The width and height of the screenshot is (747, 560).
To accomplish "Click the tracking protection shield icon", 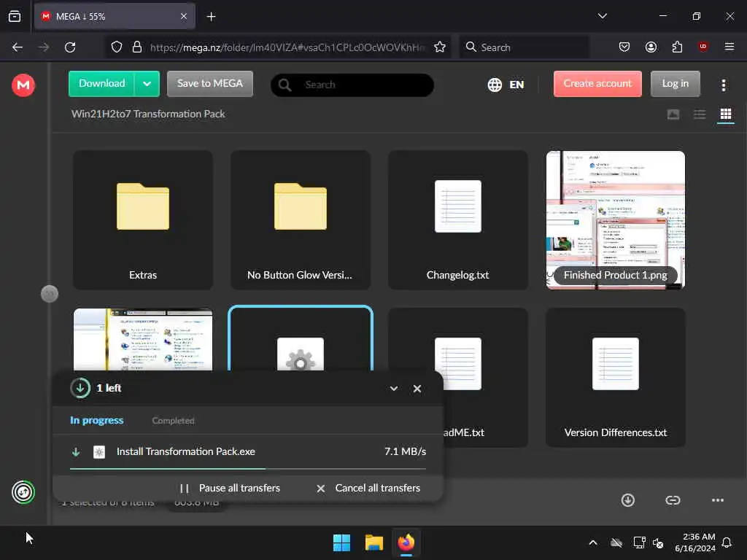I will pos(116,47).
